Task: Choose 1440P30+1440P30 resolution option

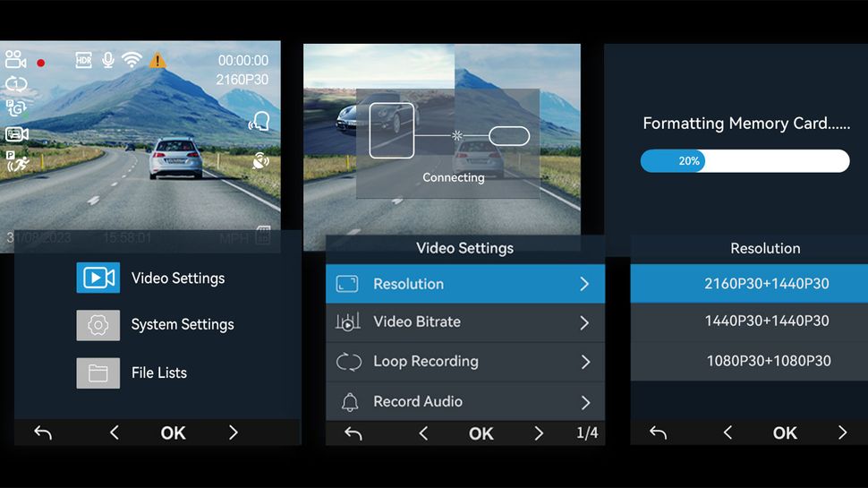Action: click(x=749, y=321)
